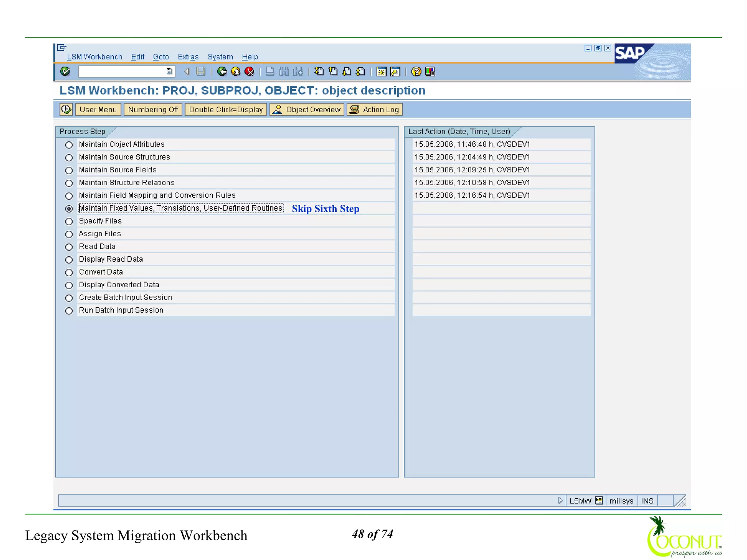Open the Goto menu
This screenshot has width=747, height=560.
pos(161,57)
